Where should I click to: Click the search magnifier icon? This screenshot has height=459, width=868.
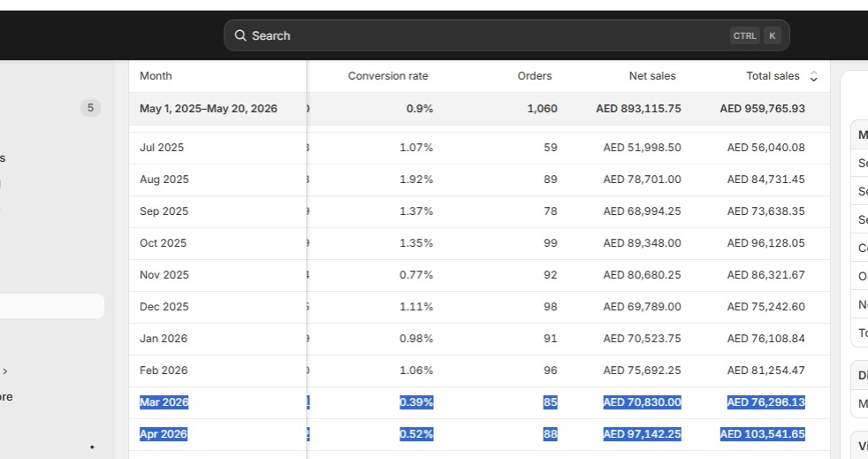coord(240,35)
